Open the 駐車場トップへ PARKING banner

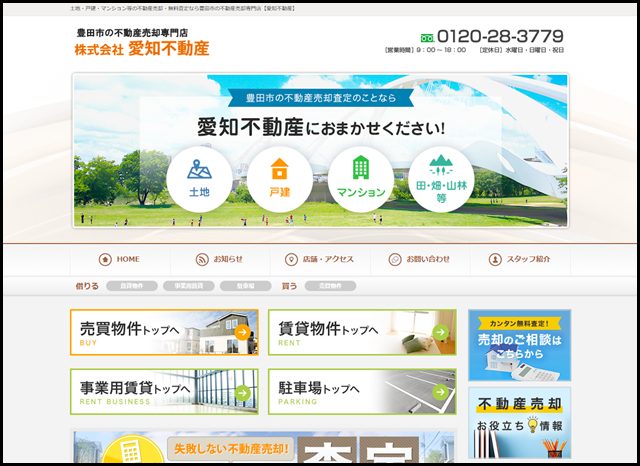point(362,392)
